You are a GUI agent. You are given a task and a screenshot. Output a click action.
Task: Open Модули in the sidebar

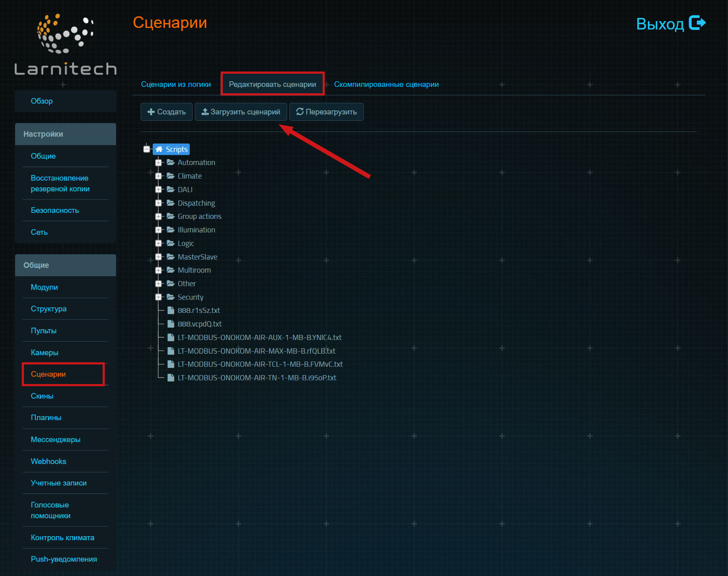click(x=44, y=287)
